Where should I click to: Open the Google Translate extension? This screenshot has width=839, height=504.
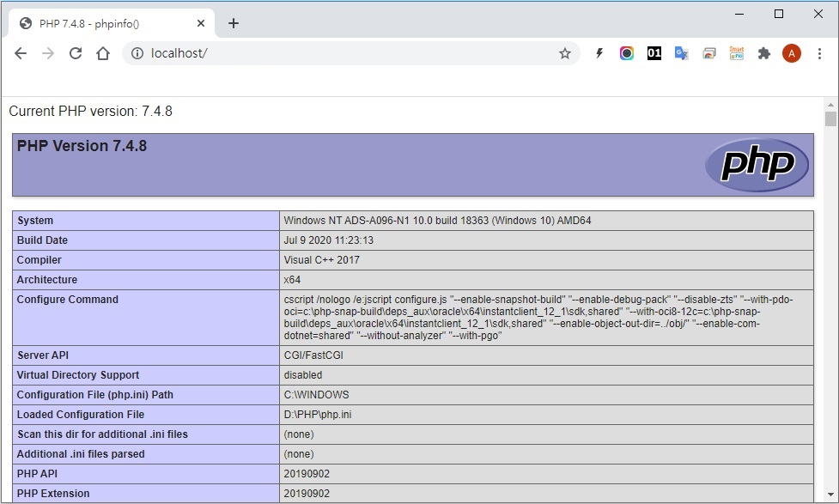pos(682,53)
